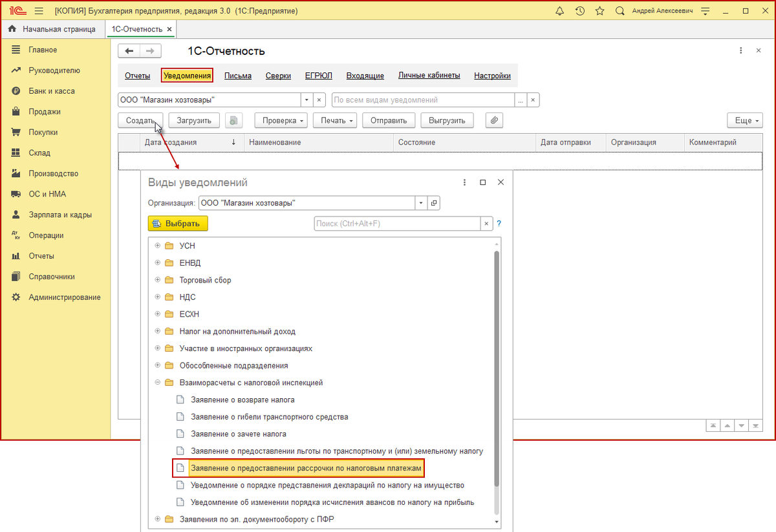Close the 1С-Отчетность tab
This screenshot has width=776, height=532.
[169, 29]
